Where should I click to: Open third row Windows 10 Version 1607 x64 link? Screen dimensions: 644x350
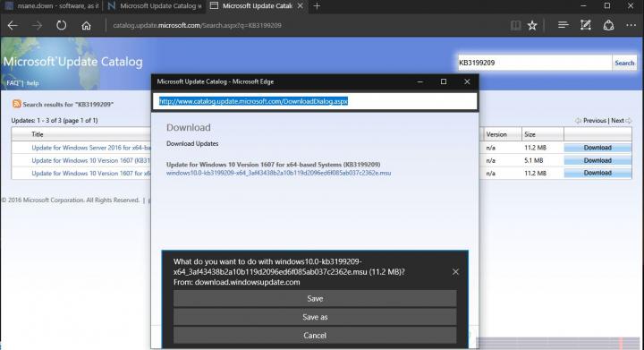(x=91, y=174)
